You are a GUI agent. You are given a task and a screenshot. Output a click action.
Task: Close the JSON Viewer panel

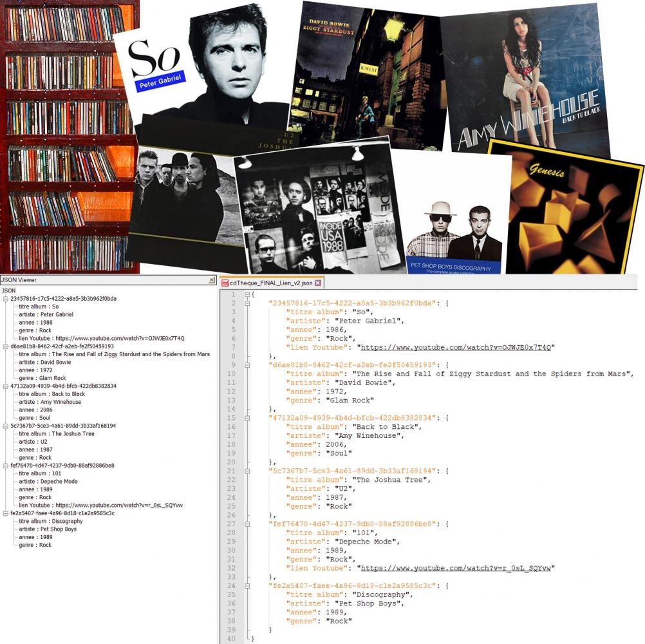pos(211,280)
